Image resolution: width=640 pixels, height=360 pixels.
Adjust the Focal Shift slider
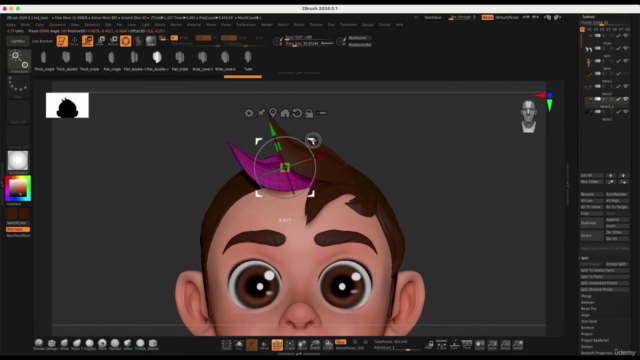click(309, 37)
